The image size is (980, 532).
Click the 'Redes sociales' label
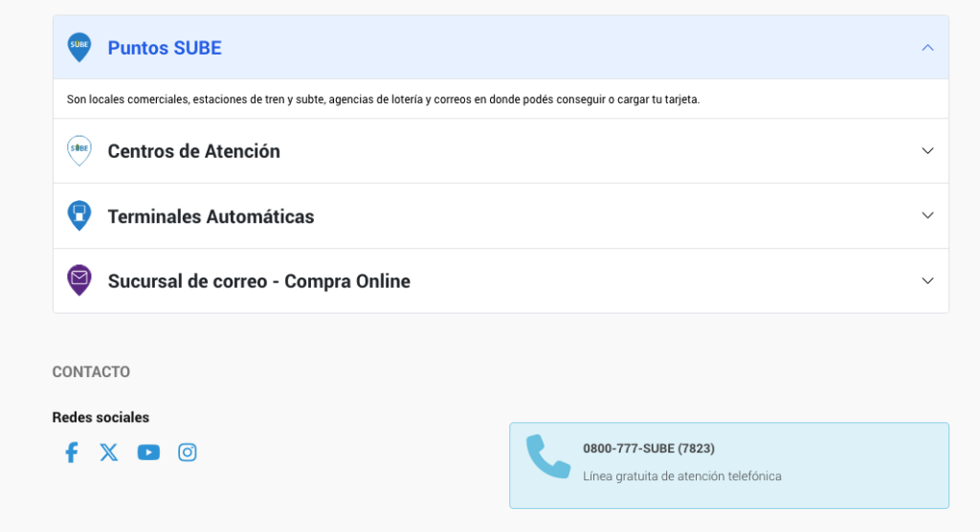coord(100,417)
